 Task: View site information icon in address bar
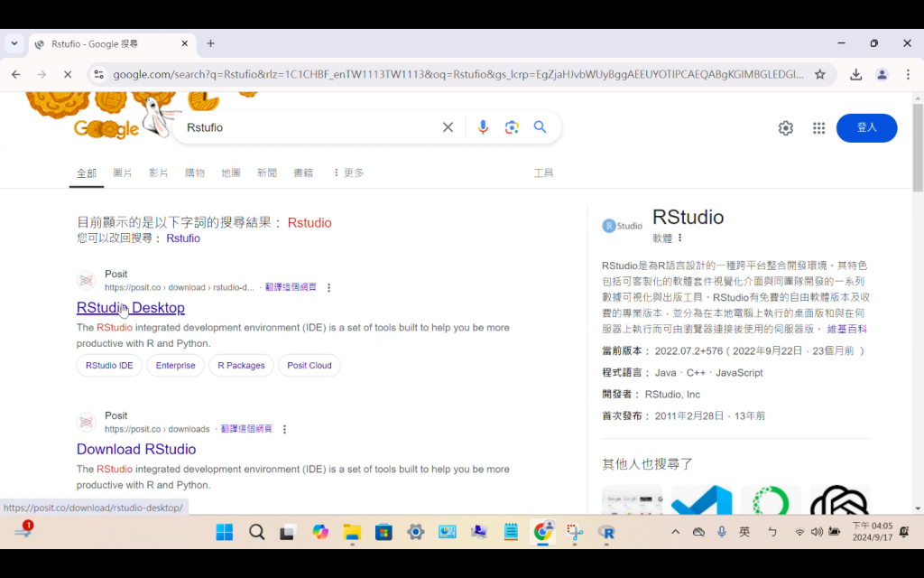99,74
